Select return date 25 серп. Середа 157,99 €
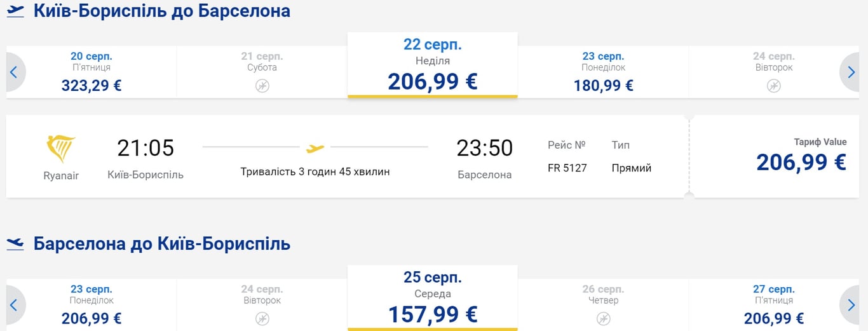The width and height of the screenshot is (868, 331). 432,300
